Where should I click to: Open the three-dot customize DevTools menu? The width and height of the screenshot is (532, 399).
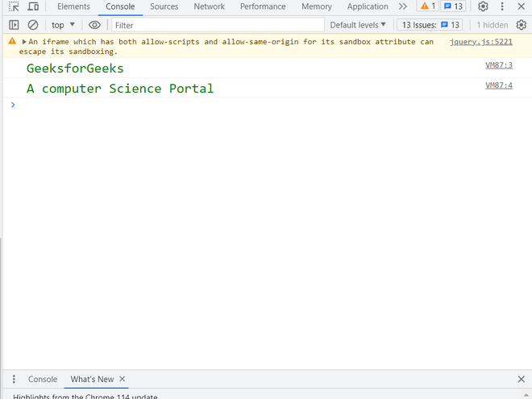[x=502, y=6]
